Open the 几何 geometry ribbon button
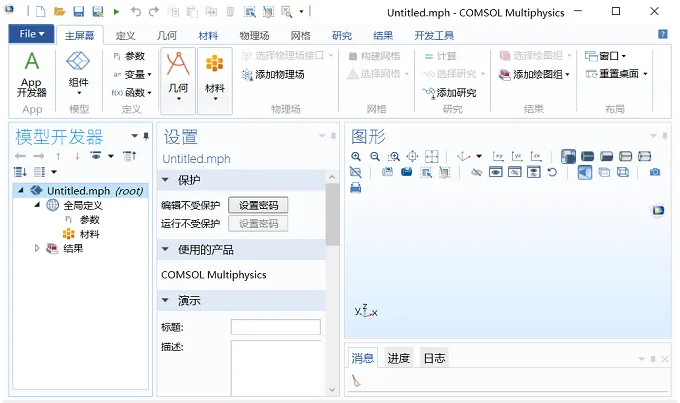Image resolution: width=680 pixels, height=403 pixels. point(178,81)
